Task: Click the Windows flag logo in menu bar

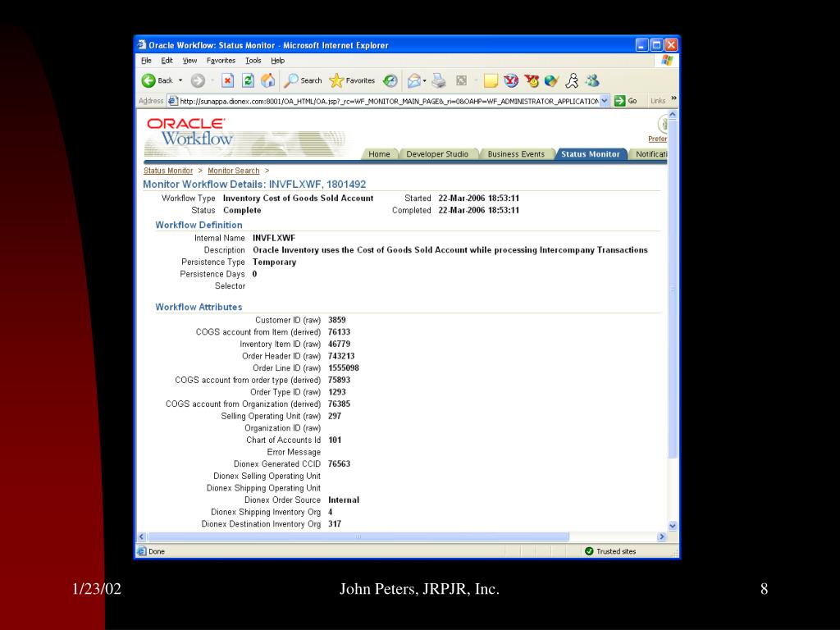Action: [x=667, y=61]
